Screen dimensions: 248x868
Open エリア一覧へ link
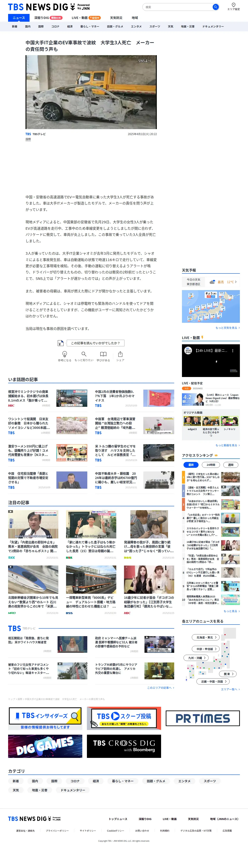pos(230,689)
